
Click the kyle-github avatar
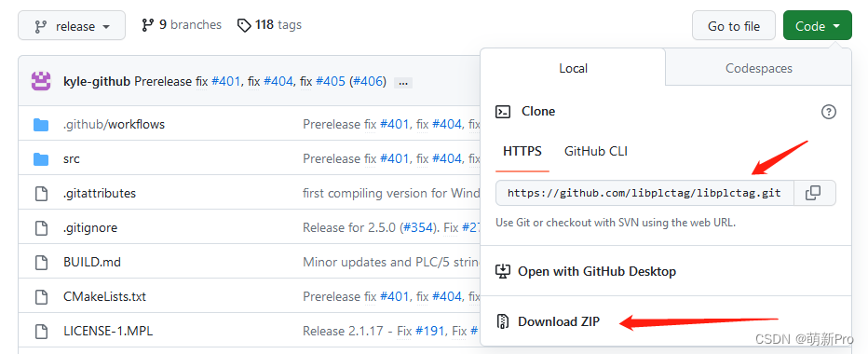(x=41, y=81)
